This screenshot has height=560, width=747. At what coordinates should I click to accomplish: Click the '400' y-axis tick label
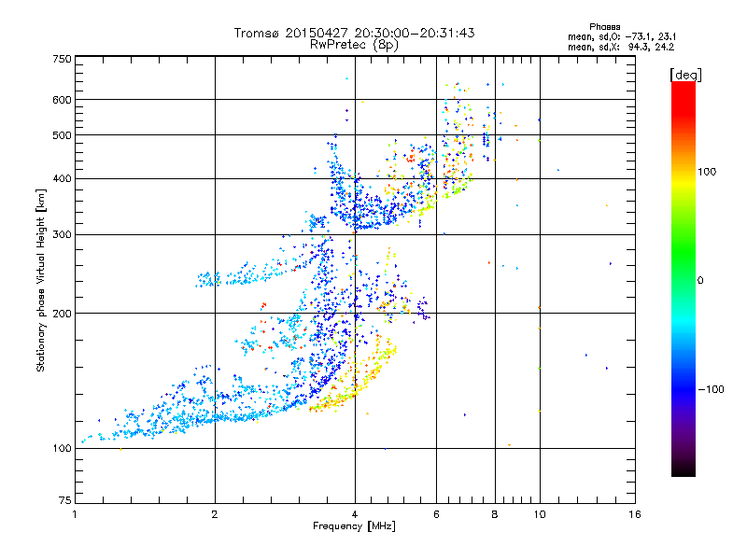[x=63, y=178]
